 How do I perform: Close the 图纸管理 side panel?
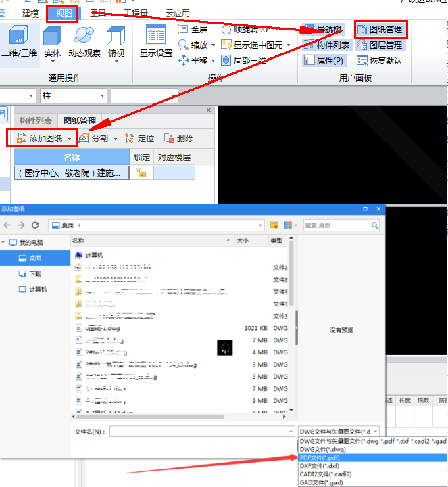coord(209,110)
